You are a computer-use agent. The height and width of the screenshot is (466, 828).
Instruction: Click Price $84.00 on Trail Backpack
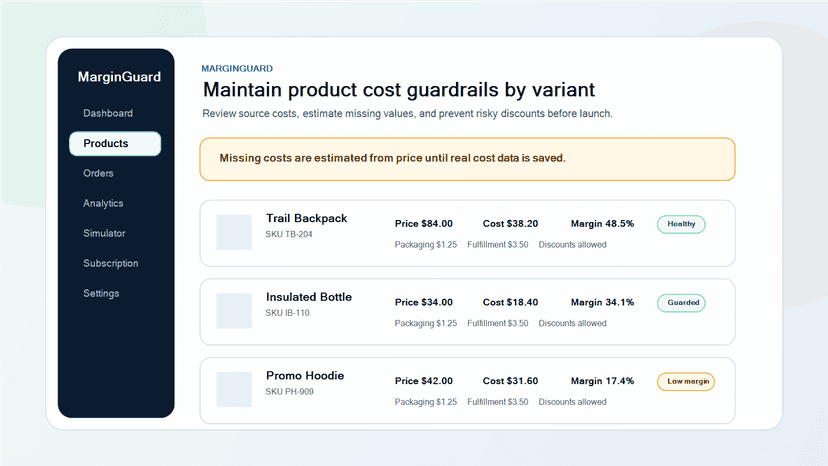pos(424,223)
